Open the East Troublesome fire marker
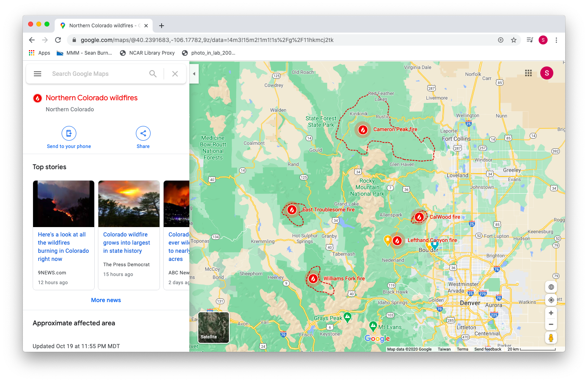This screenshot has width=588, height=382. pyautogui.click(x=292, y=210)
